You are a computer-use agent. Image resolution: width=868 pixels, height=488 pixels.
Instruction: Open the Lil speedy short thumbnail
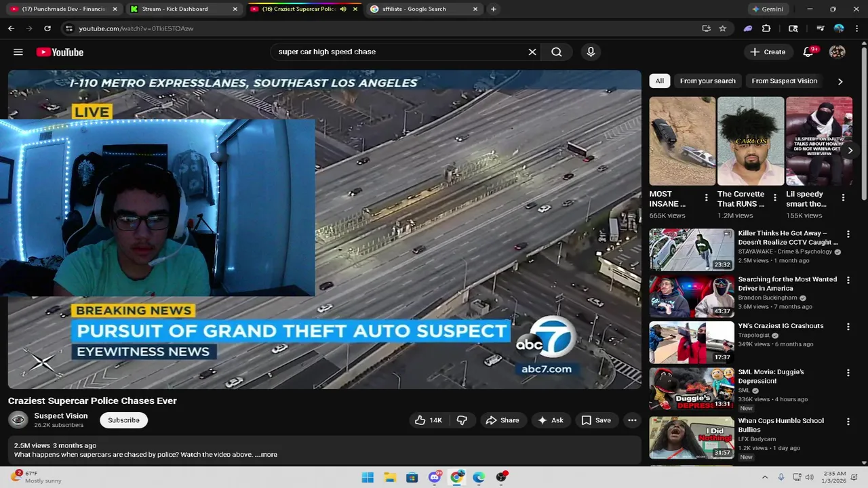[819, 141]
